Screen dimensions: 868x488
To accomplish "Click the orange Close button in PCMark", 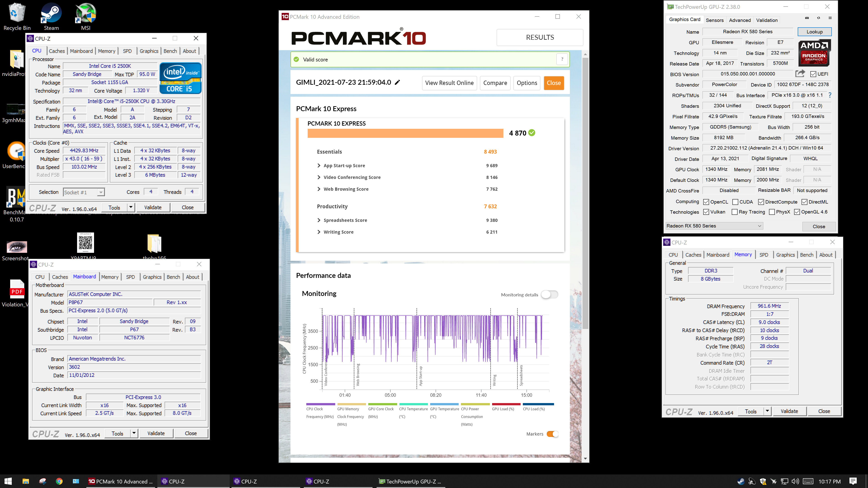I will pos(554,83).
